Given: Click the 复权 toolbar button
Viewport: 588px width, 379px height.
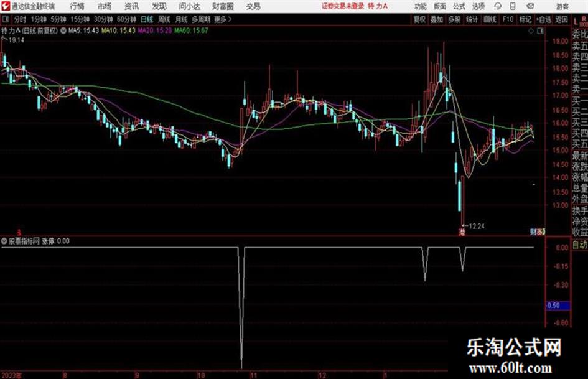Looking at the screenshot, I should click(x=419, y=19).
